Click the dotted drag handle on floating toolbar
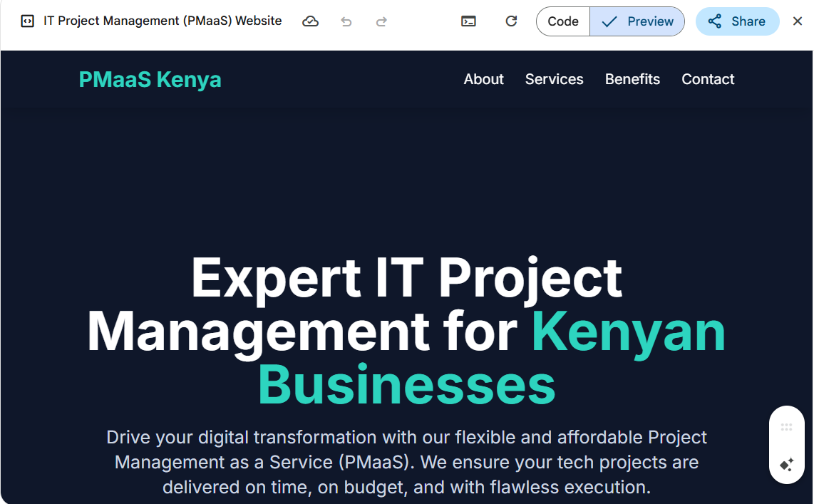 (x=787, y=427)
